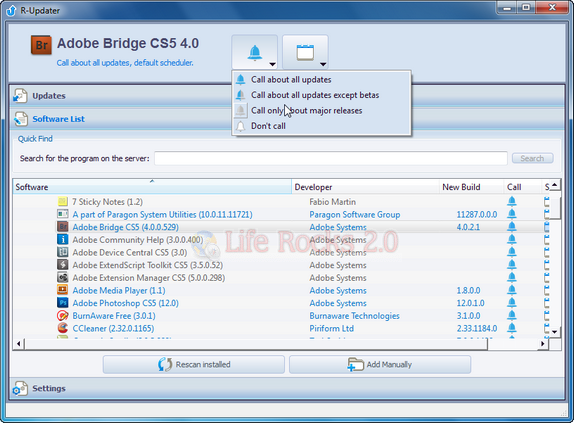Viewport: 574px width, 423px height.
Task: Sort list by Software column header
Action: tap(152, 187)
